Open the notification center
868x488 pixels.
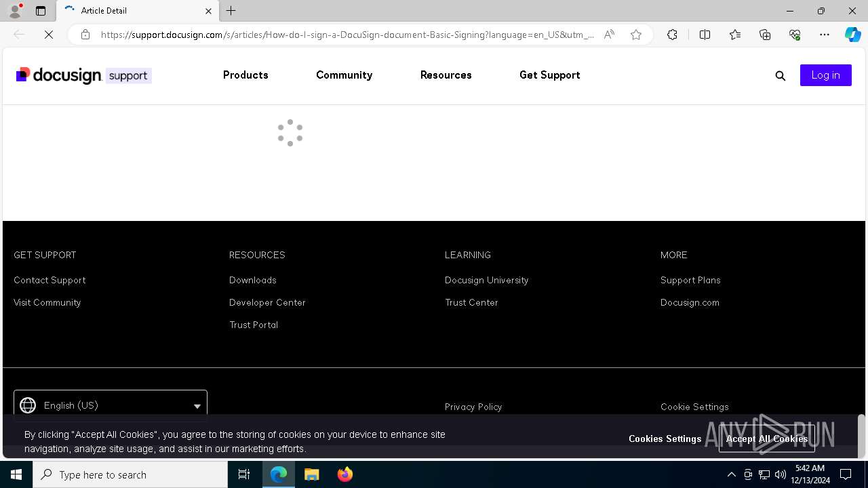click(846, 474)
